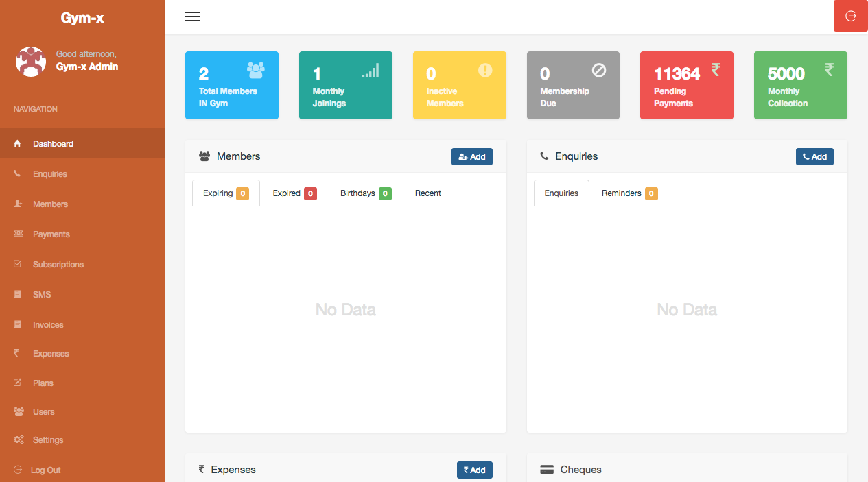
Task: Click the Monthly Collection rupee icon
Action: click(829, 69)
